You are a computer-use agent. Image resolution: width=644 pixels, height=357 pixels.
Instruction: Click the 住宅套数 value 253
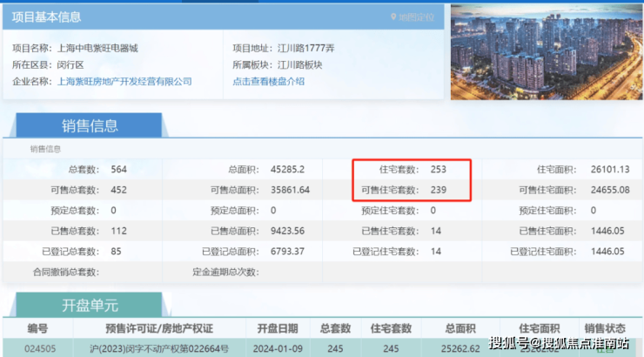pyautogui.click(x=438, y=169)
